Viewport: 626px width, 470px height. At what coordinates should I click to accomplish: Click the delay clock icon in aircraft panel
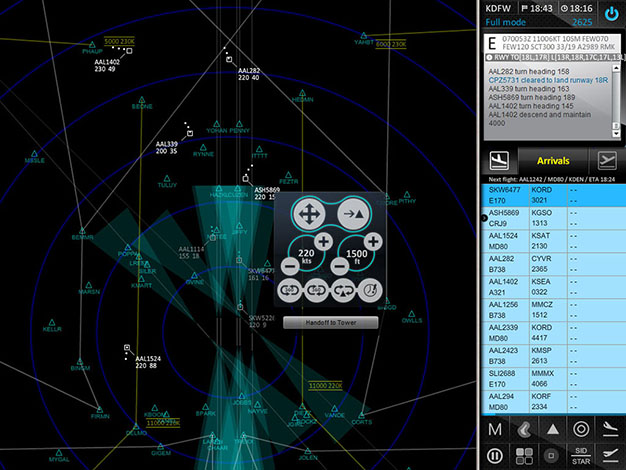point(371,290)
